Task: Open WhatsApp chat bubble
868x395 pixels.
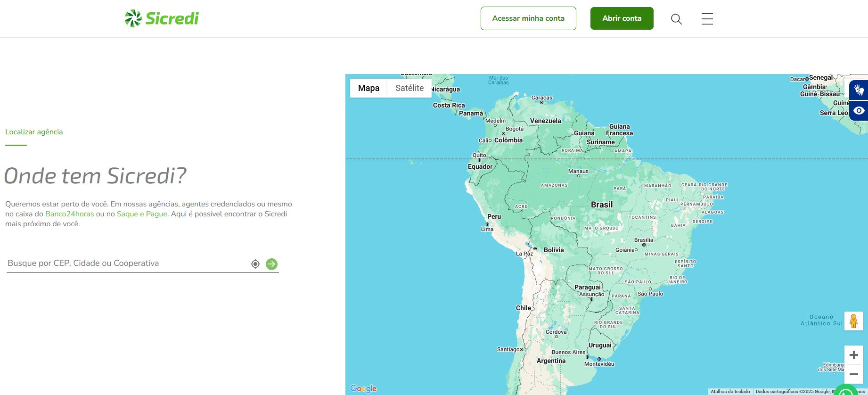Action: [846, 391]
